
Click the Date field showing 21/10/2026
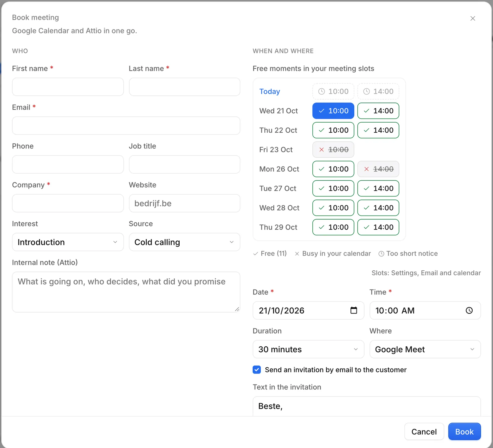coord(308,310)
